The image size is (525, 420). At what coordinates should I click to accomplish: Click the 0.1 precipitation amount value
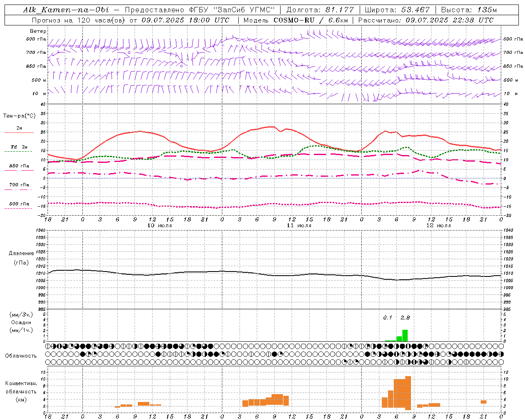coord(388,318)
